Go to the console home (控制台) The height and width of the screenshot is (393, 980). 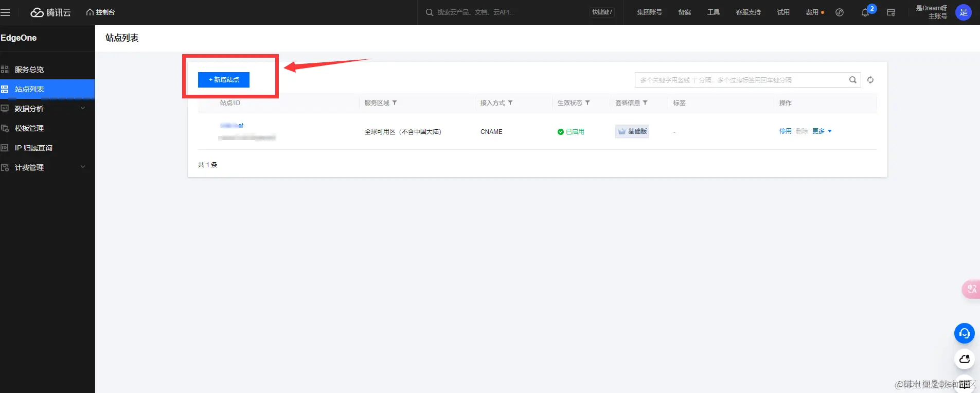(x=100, y=12)
